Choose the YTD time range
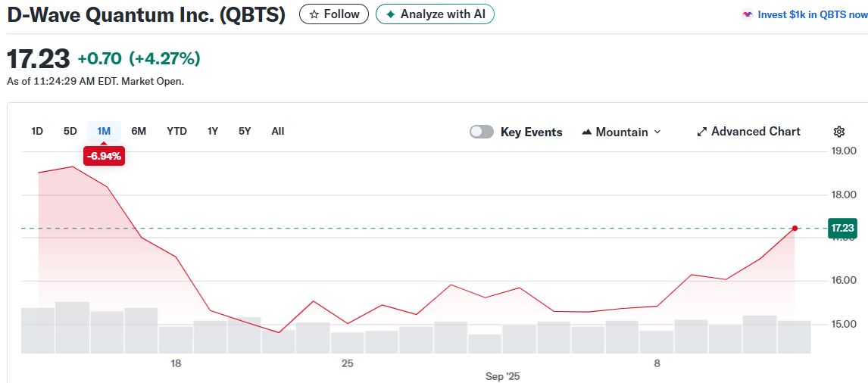 coord(176,131)
